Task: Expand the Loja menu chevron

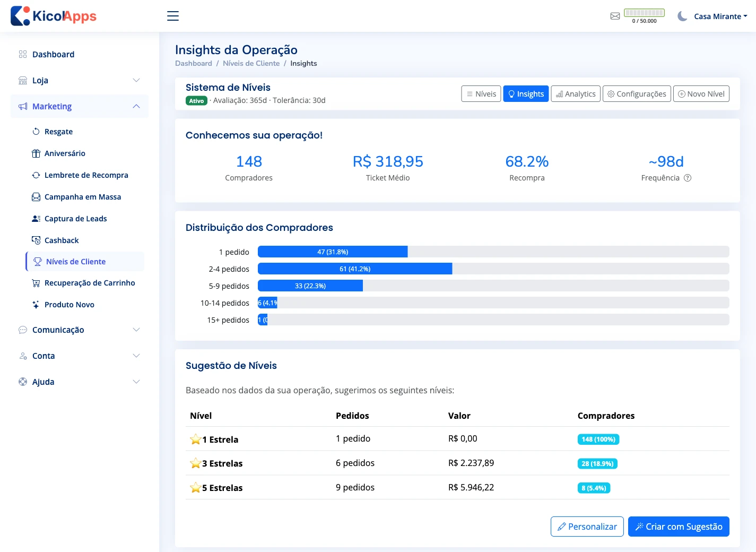Action: pos(136,80)
